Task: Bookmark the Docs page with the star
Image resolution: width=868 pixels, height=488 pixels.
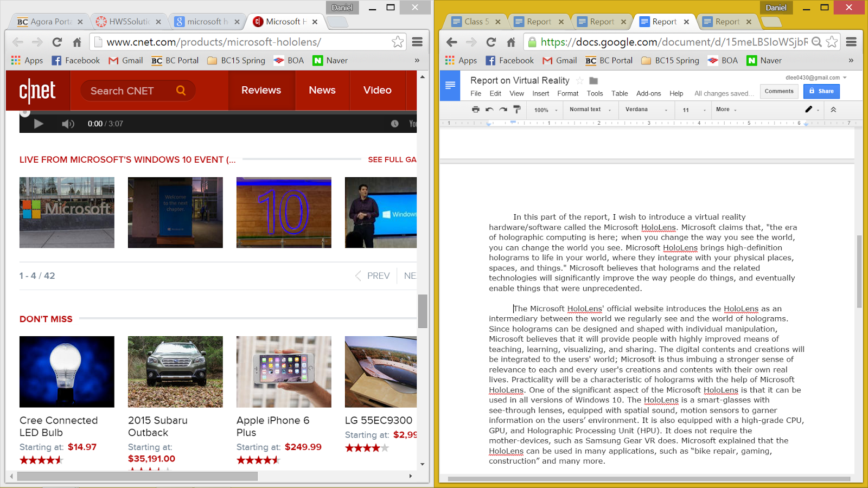Action: tap(832, 42)
